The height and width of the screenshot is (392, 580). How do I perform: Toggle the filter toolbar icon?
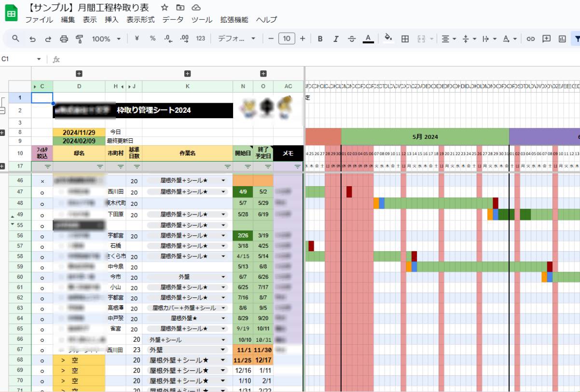tap(576, 39)
